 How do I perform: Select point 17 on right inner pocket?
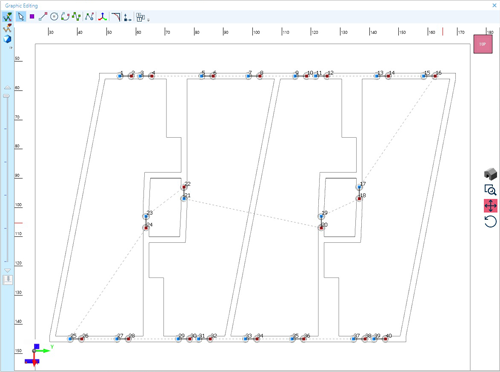point(359,187)
